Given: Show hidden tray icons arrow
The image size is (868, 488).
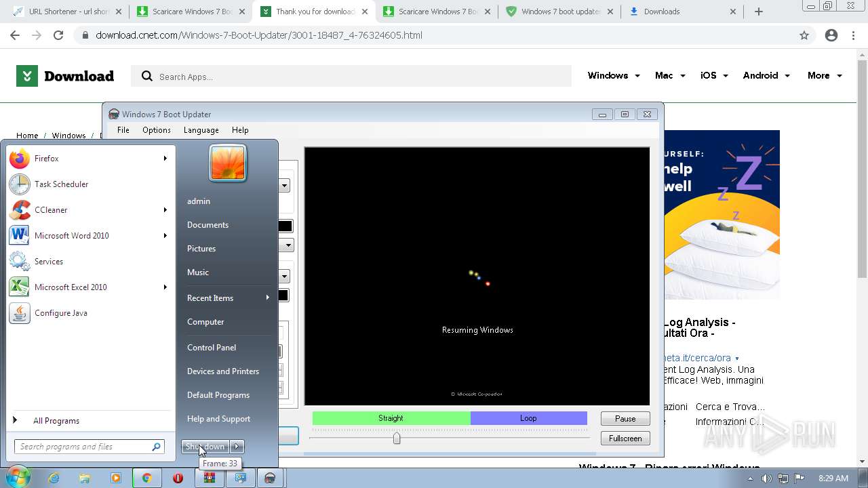Looking at the screenshot, I should coord(751,479).
